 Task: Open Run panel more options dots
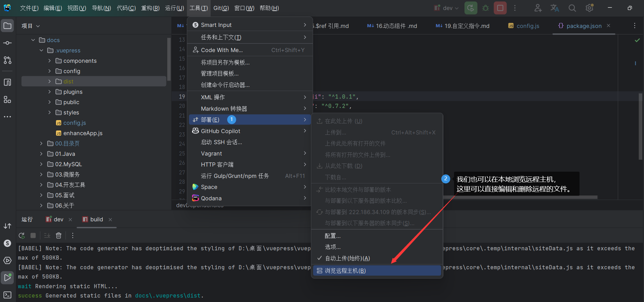pyautogui.click(x=73, y=235)
